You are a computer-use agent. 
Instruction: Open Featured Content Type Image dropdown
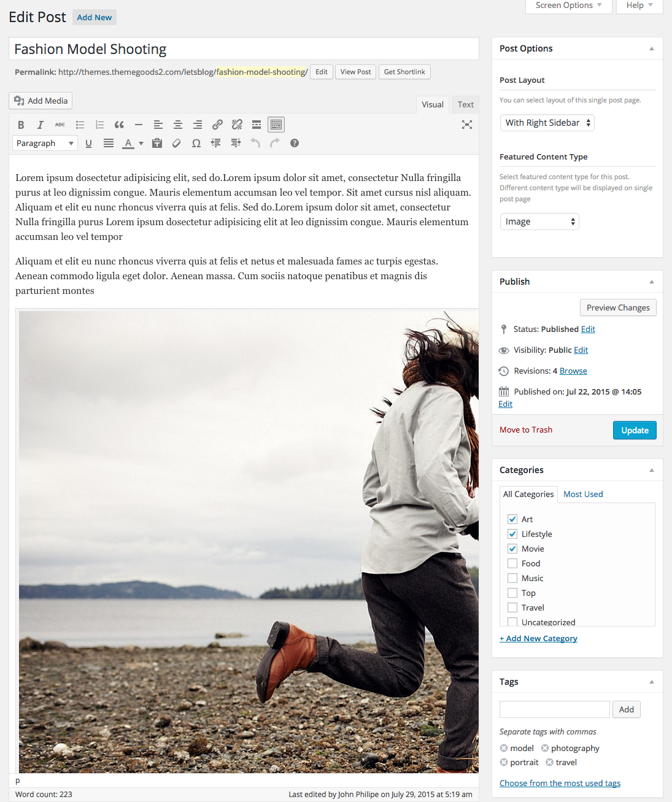tap(539, 222)
